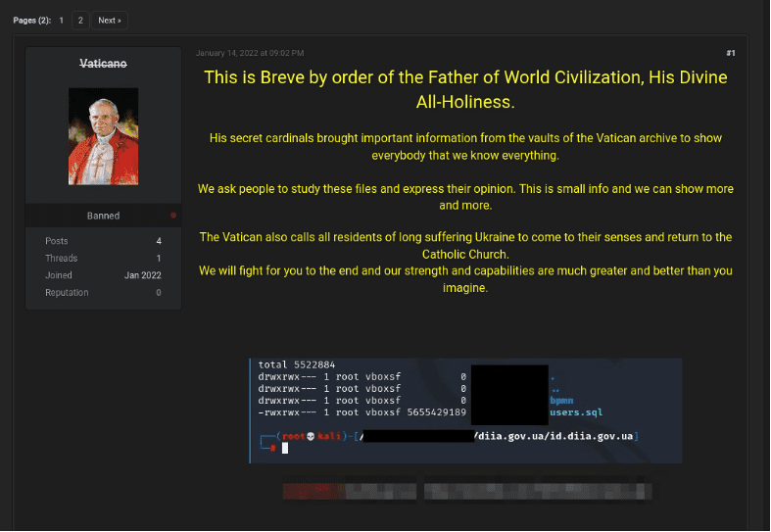Click the Pages (2) label
This screenshot has height=532, width=771.
pos(31,20)
